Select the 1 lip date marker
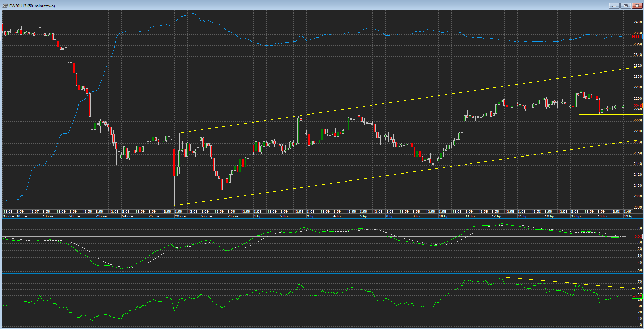The image size is (644, 329). (x=257, y=216)
